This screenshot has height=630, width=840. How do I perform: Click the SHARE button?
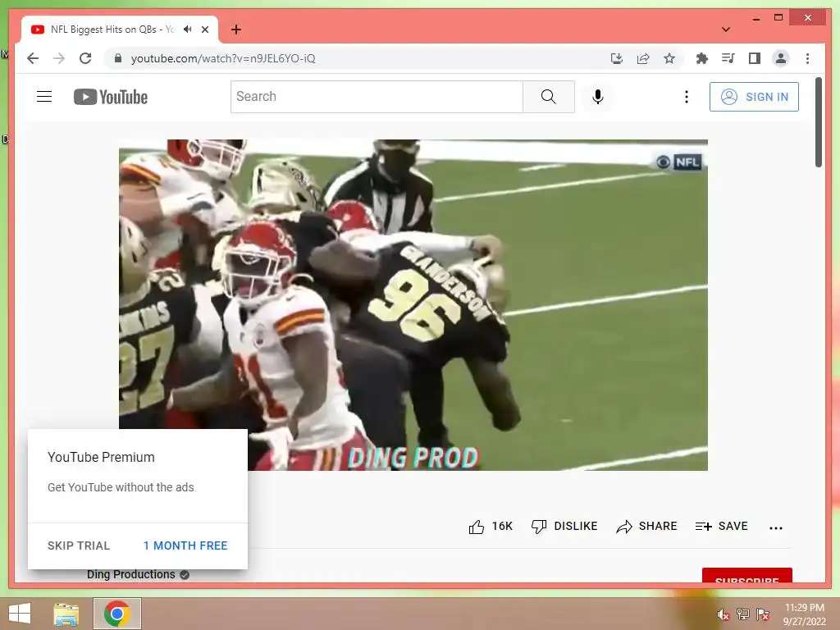click(646, 527)
